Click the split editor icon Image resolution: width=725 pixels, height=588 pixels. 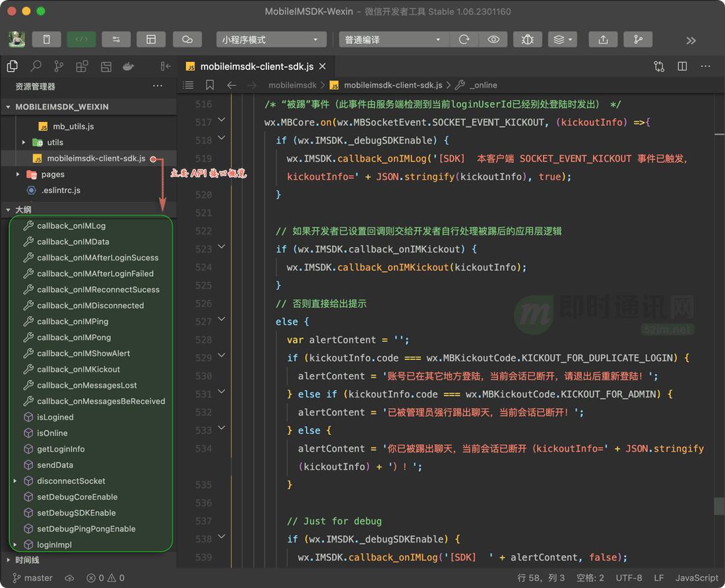(682, 66)
